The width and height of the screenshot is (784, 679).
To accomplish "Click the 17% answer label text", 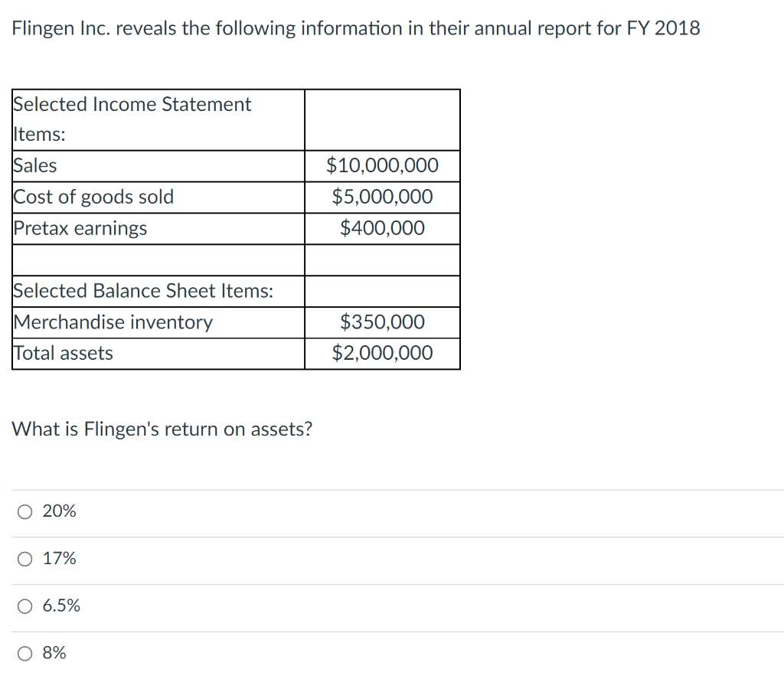I will pos(60,558).
